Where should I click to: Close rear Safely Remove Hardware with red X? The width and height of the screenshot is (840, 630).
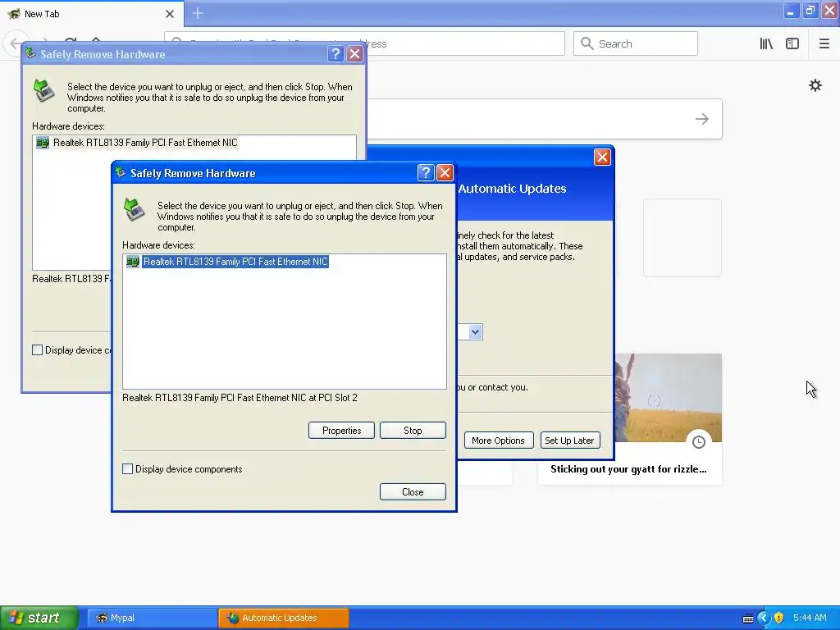pos(354,53)
